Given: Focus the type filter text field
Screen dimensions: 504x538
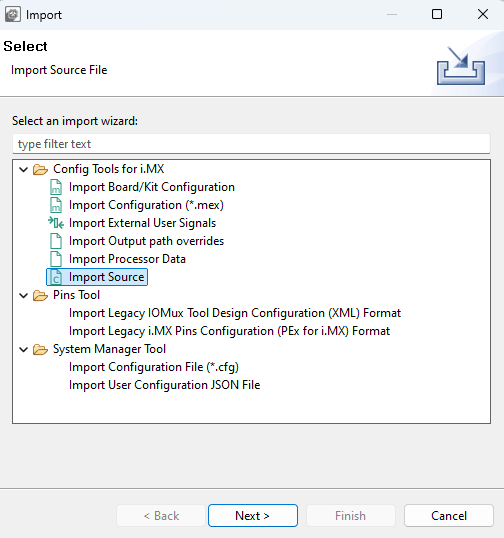Looking at the screenshot, I should [251, 144].
